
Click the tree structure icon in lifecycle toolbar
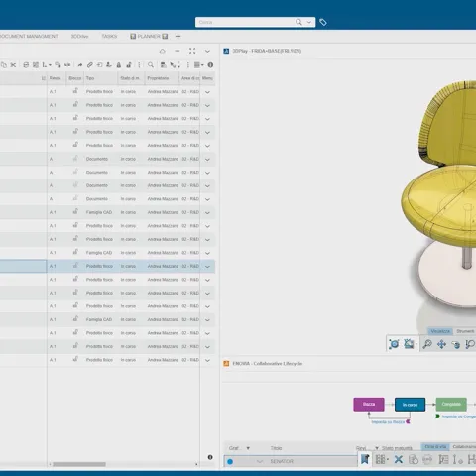pos(443,459)
